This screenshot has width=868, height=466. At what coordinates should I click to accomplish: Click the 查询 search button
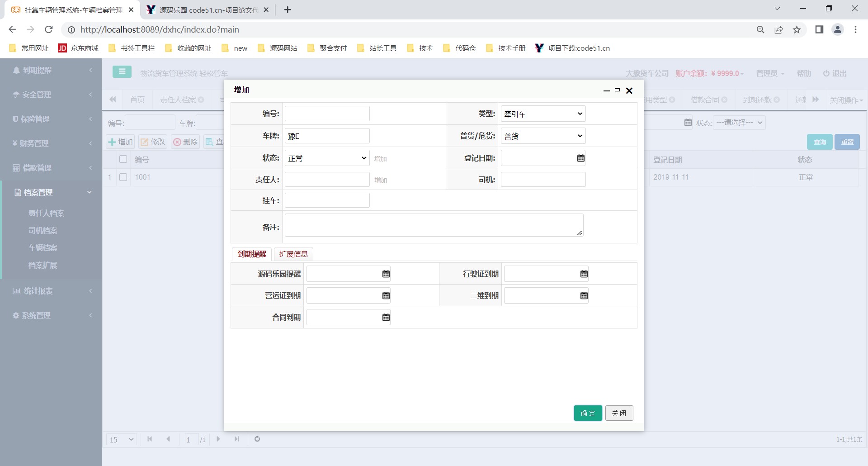(820, 142)
